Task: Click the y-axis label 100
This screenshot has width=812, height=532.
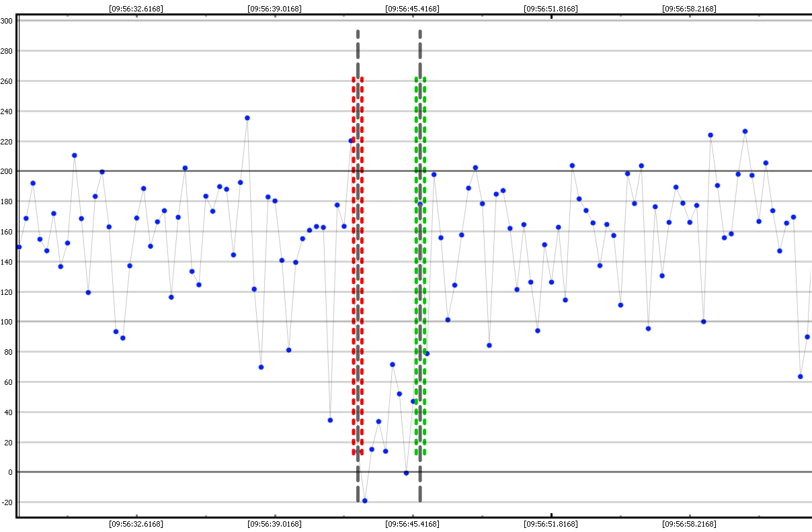Action: 7,322
